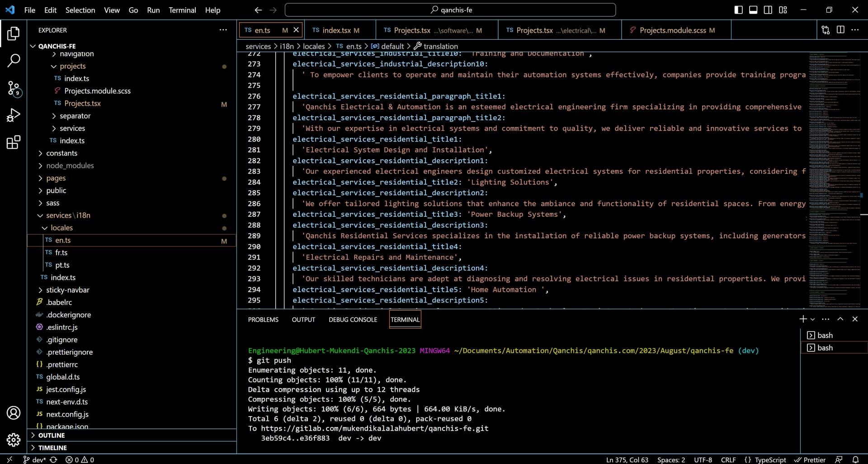Open Explorer Views and More Actions ellipsis

(223, 30)
